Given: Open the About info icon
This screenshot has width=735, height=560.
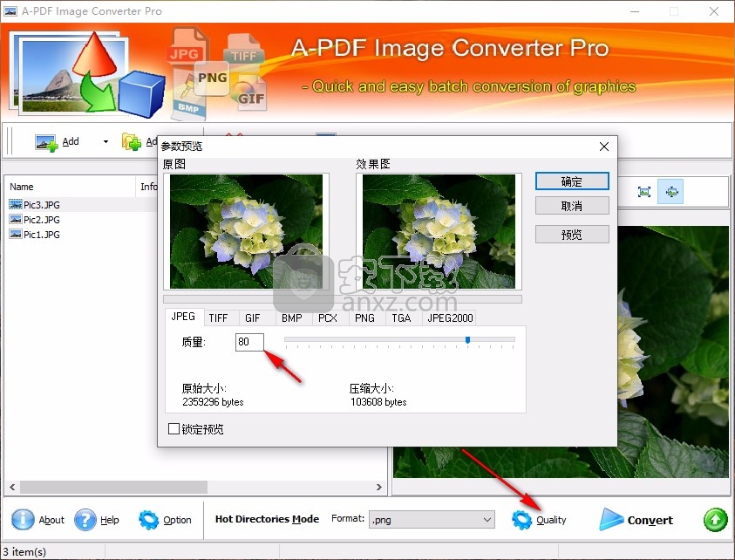Looking at the screenshot, I should pyautogui.click(x=23, y=520).
